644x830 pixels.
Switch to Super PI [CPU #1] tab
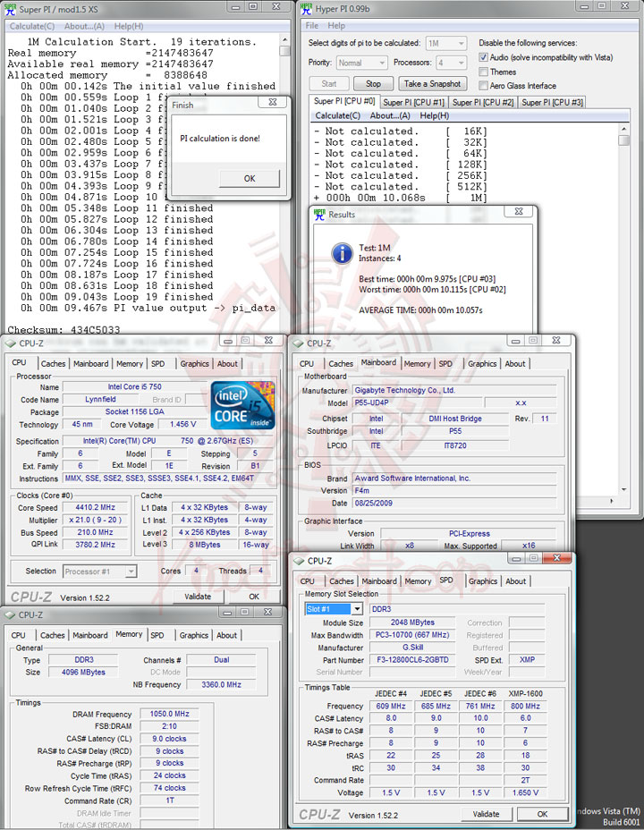(x=414, y=102)
